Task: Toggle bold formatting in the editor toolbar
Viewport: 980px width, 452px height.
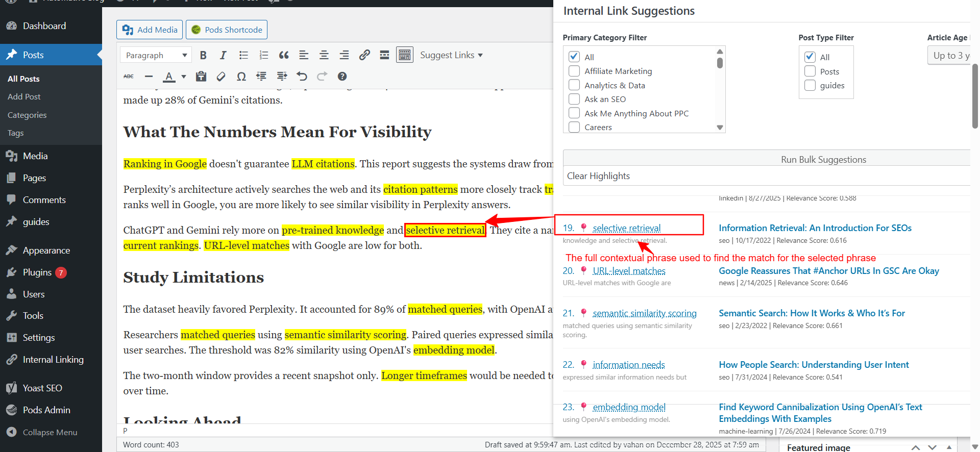Action: tap(203, 55)
